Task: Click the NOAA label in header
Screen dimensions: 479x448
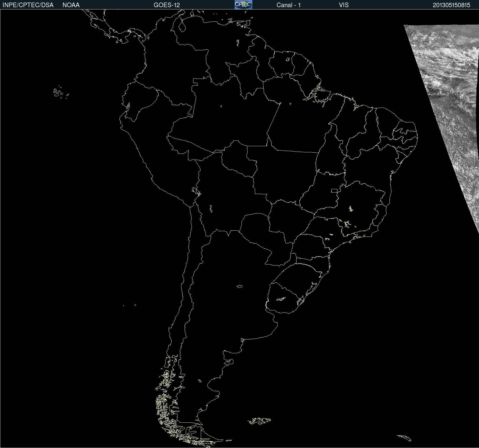Action: [x=71, y=5]
